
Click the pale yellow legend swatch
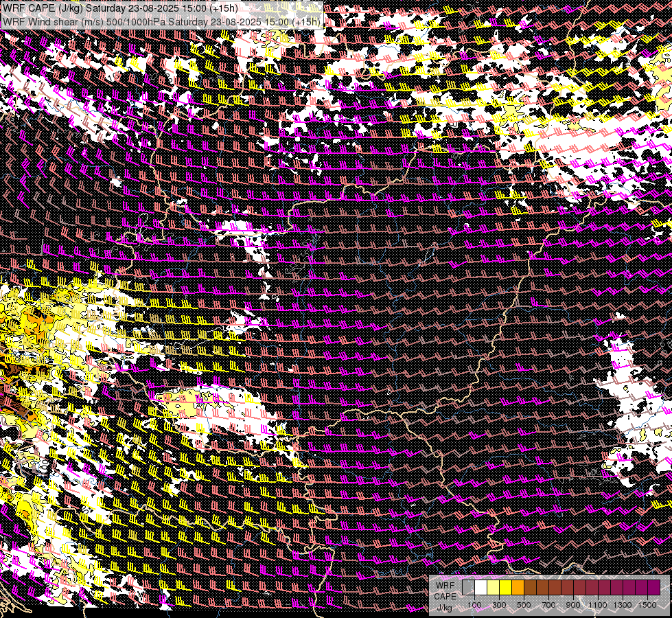pos(494,588)
